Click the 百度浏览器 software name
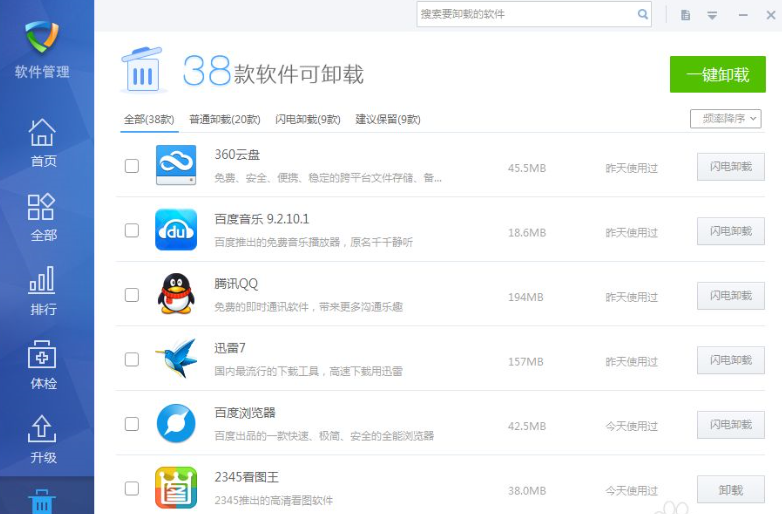The width and height of the screenshot is (782, 514). pos(245,413)
